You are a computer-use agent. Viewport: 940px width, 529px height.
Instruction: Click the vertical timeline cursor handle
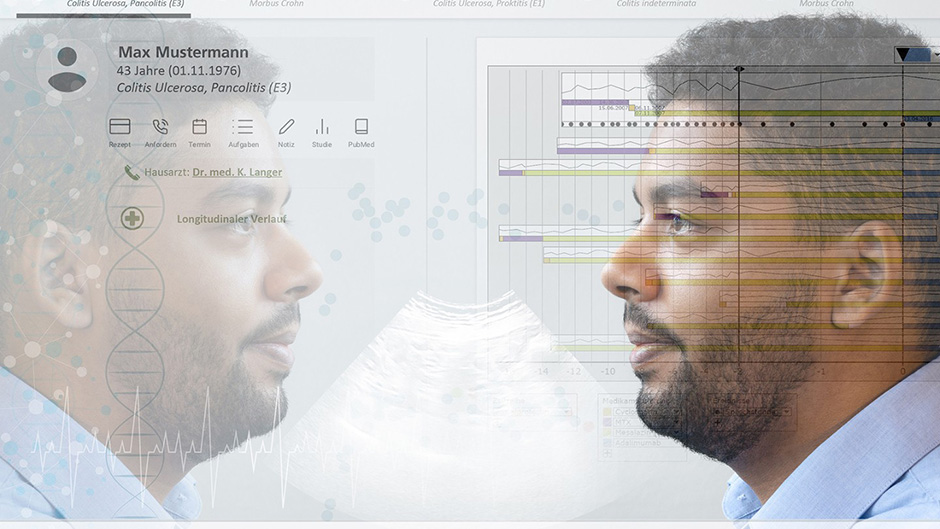pyautogui.click(x=739, y=69)
